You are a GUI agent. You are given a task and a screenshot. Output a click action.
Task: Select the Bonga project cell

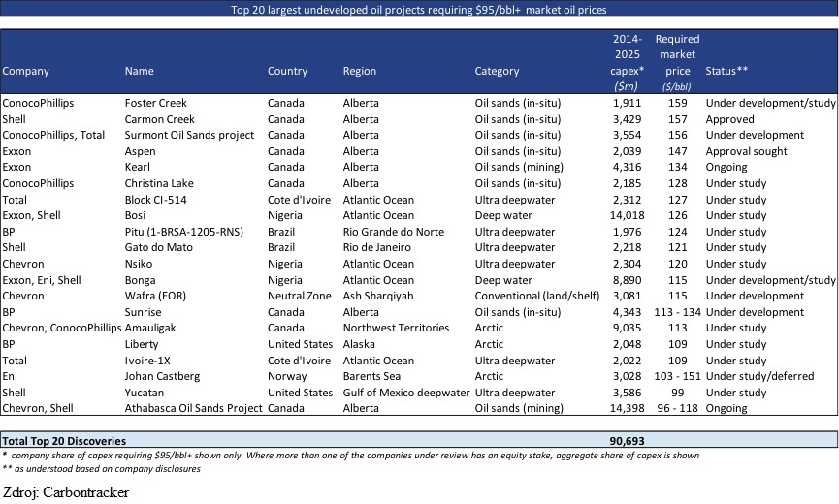pos(141,280)
